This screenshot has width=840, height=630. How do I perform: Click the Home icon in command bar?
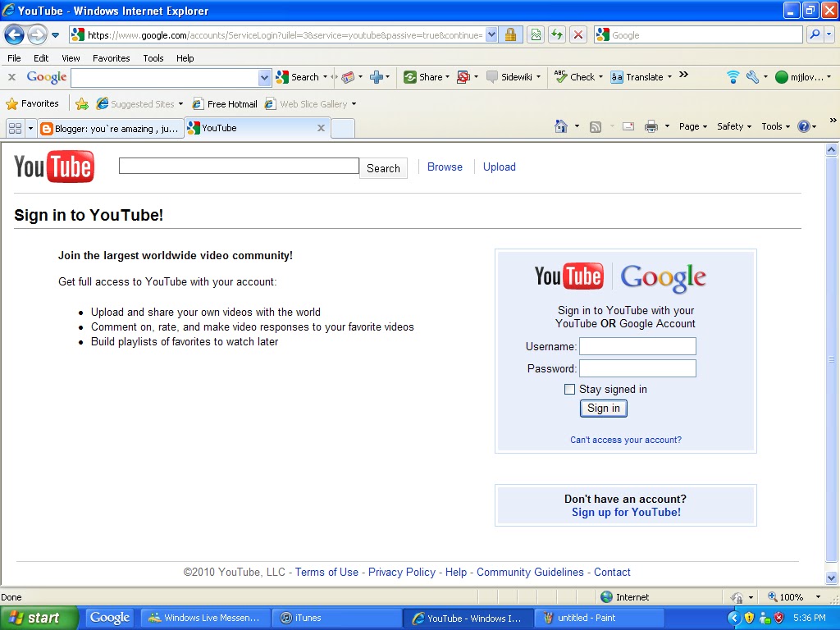[561, 126]
